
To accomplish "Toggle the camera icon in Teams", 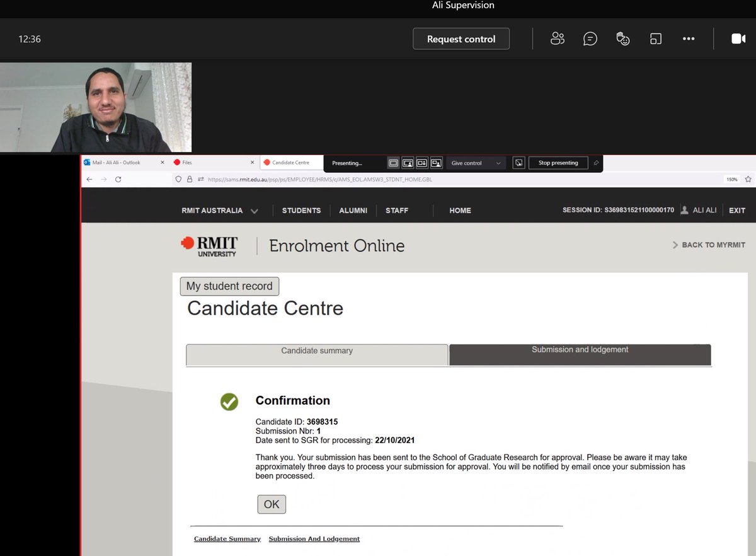I will coord(738,38).
